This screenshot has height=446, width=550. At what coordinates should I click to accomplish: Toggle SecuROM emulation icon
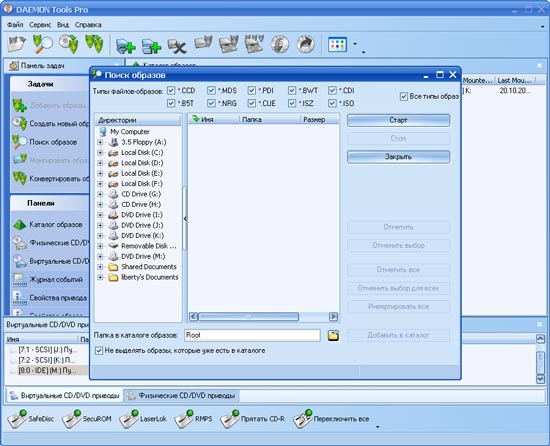72,419
